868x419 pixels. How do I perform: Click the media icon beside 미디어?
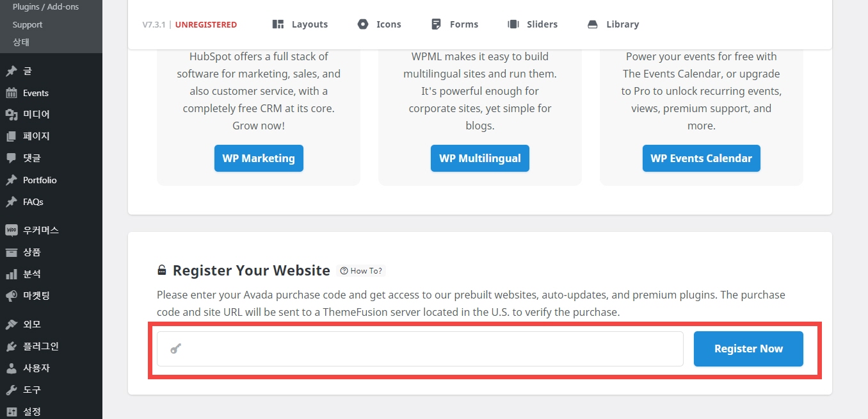click(x=12, y=115)
